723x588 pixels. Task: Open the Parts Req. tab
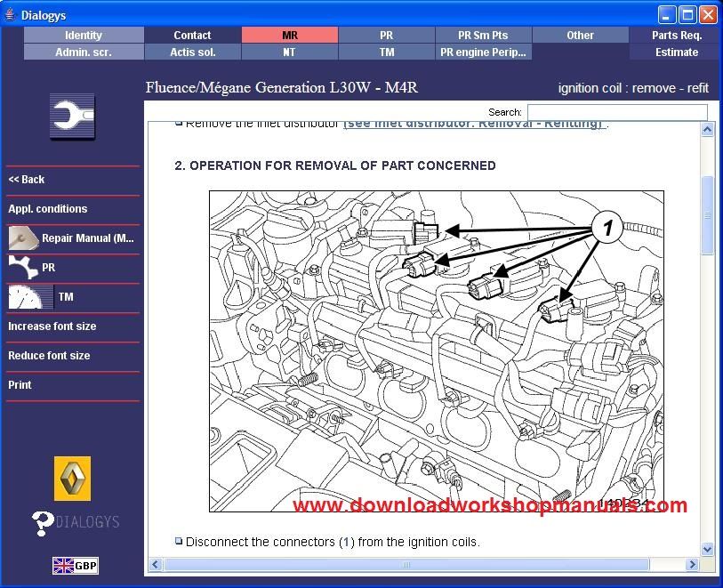(x=677, y=35)
